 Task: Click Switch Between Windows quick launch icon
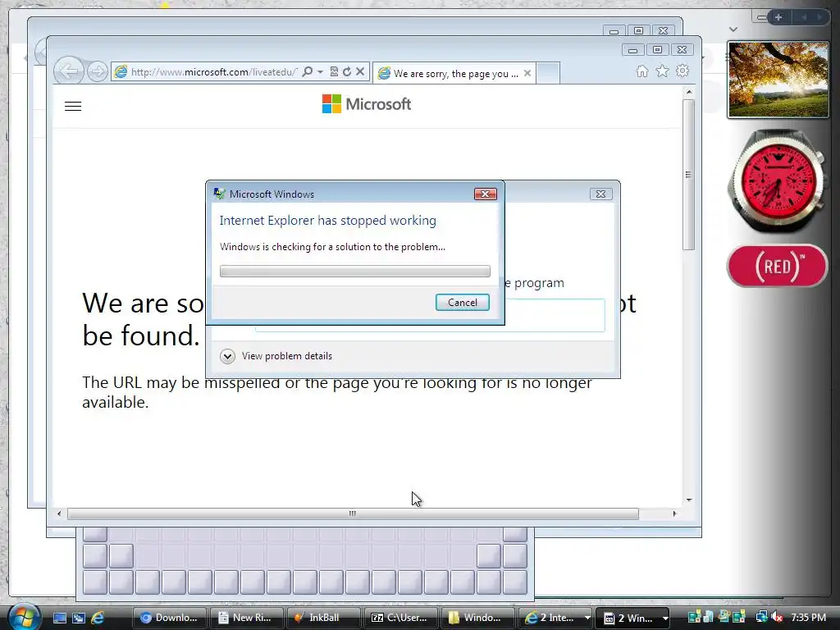tap(79, 618)
